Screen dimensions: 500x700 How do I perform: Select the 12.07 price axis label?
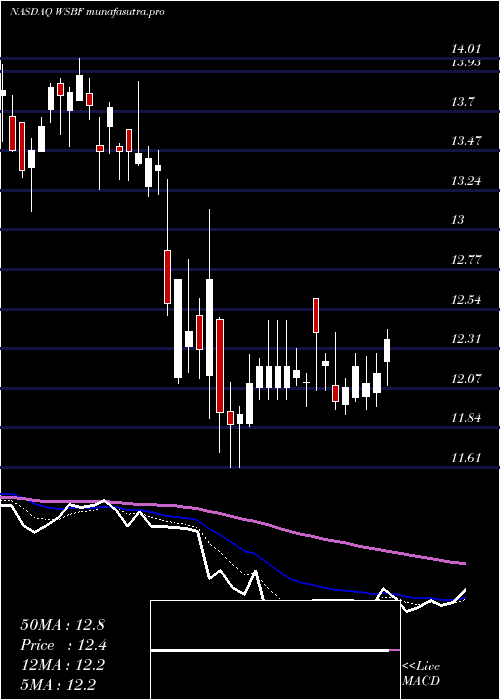click(x=466, y=379)
